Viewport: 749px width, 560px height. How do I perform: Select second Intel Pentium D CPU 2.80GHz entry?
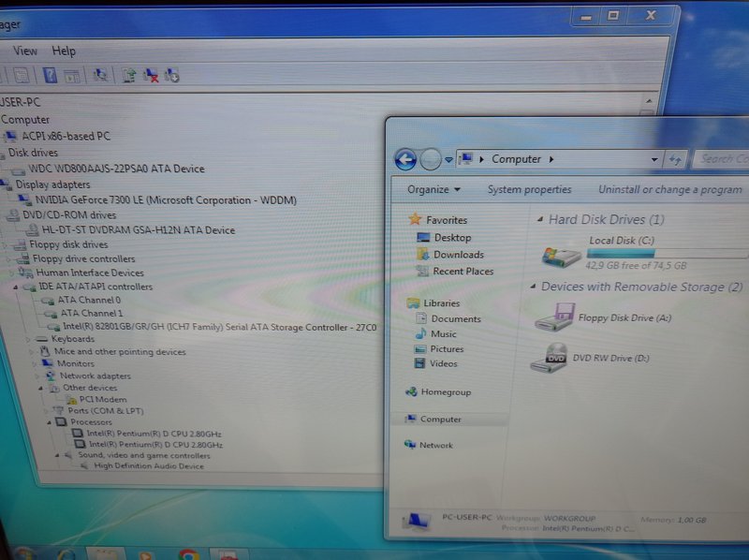(155, 445)
